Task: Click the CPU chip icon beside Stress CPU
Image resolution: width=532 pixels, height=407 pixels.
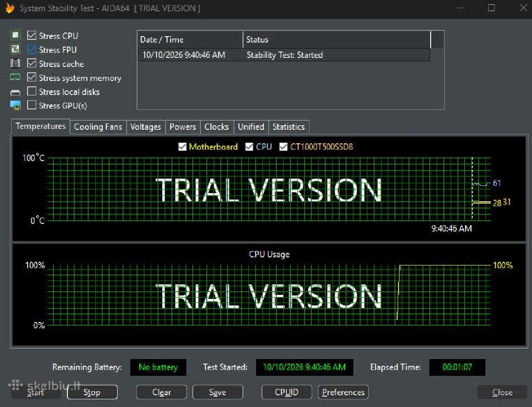Action: tap(15, 35)
